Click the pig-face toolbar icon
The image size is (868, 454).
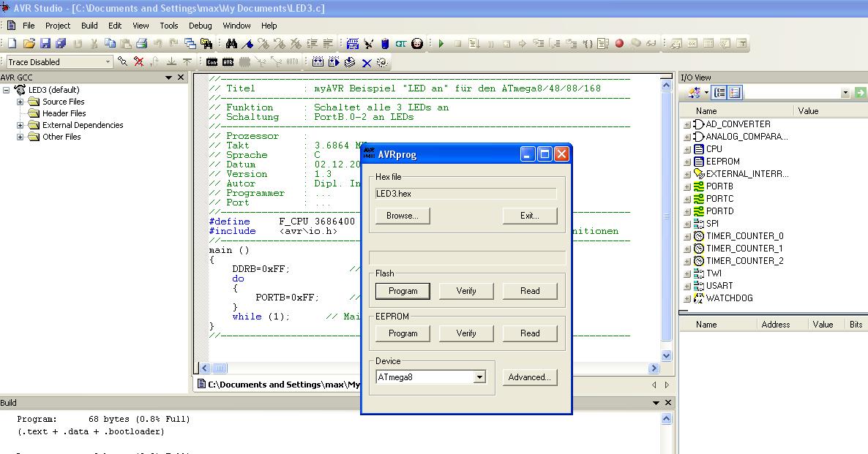pos(417,43)
